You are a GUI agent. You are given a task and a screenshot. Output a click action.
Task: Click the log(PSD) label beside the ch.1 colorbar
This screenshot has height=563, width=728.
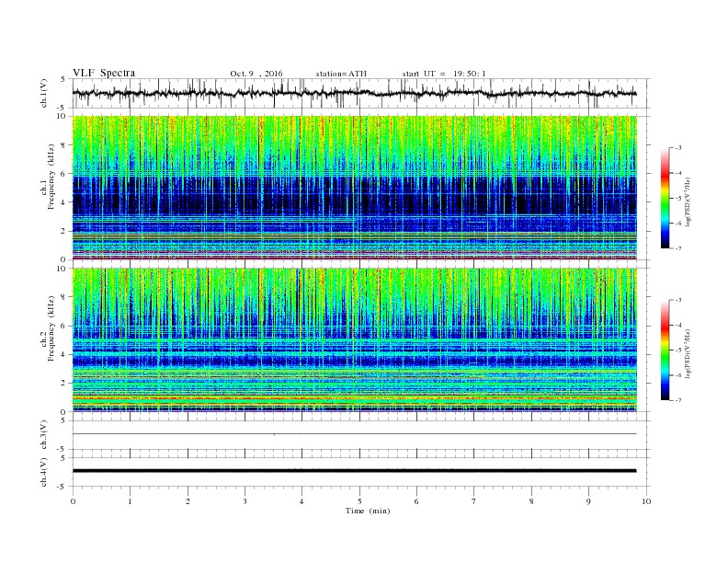click(x=689, y=201)
